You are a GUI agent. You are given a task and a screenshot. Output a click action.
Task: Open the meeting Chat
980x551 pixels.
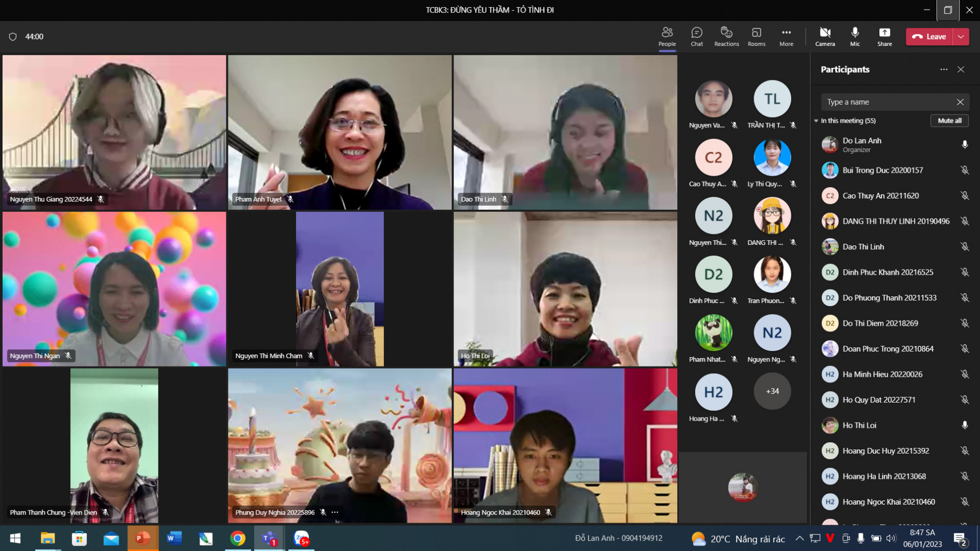tap(697, 37)
